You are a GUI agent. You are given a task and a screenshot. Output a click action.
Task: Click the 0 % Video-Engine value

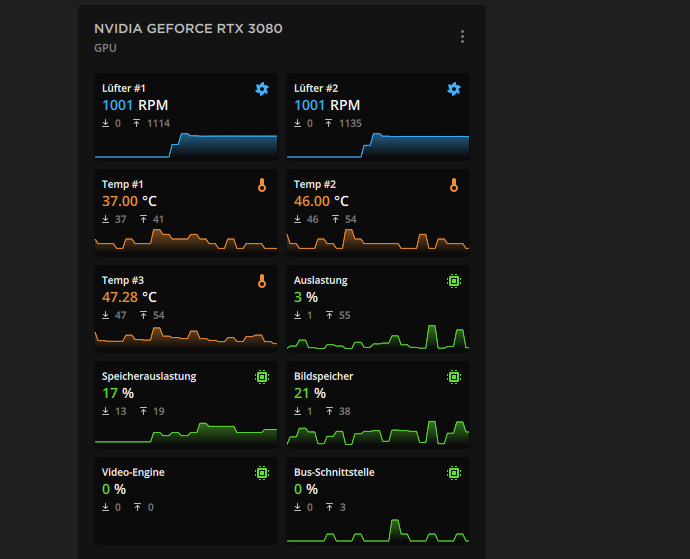114,489
